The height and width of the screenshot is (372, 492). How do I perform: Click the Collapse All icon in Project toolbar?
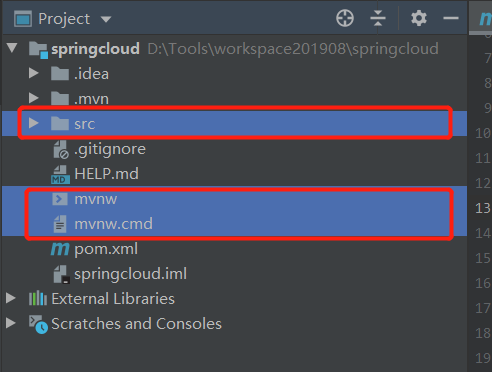point(378,18)
